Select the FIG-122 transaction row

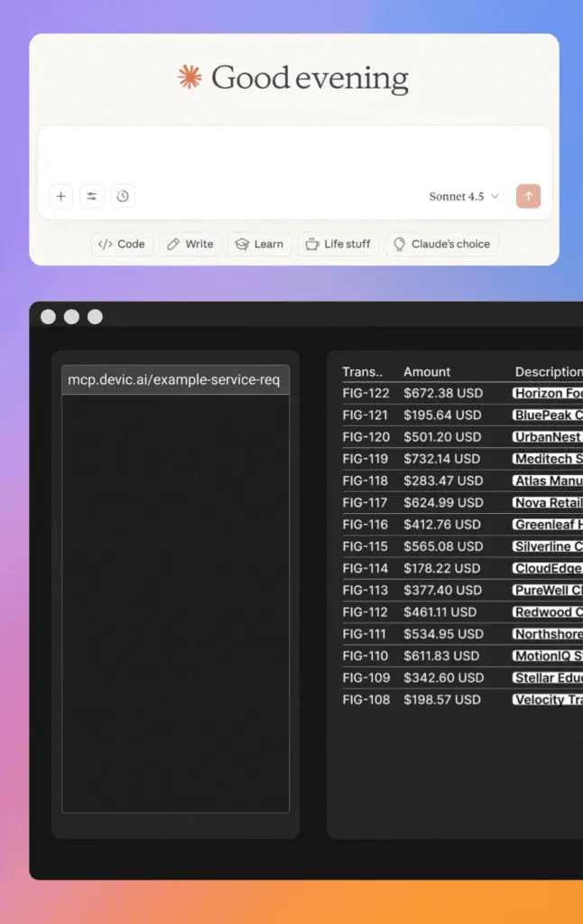coord(366,394)
